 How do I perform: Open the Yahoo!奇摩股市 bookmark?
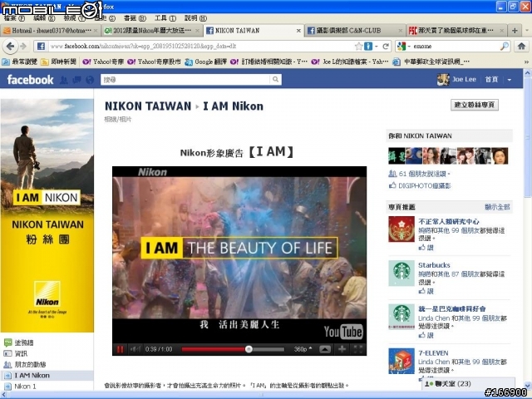(x=154, y=62)
